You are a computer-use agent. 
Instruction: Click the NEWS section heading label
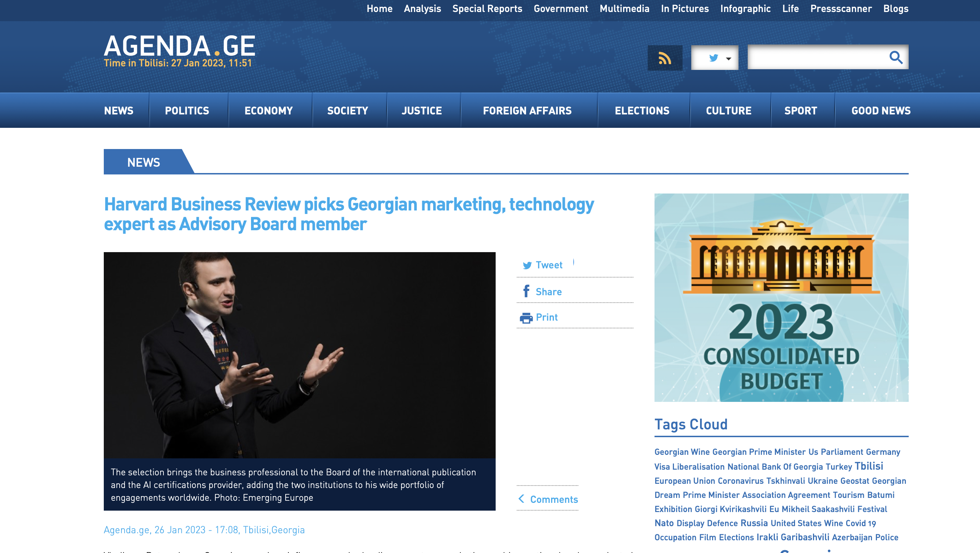[143, 162]
